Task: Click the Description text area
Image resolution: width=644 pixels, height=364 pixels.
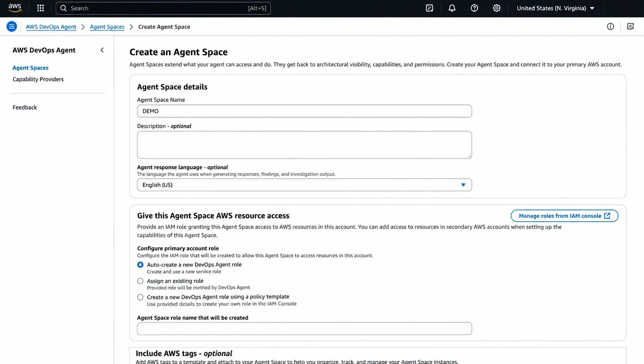Action: pyautogui.click(x=304, y=145)
